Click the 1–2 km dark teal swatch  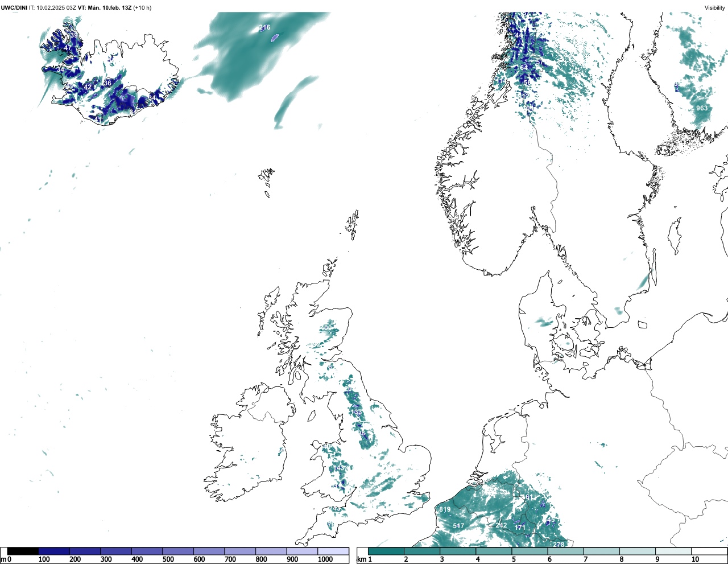coord(386,551)
